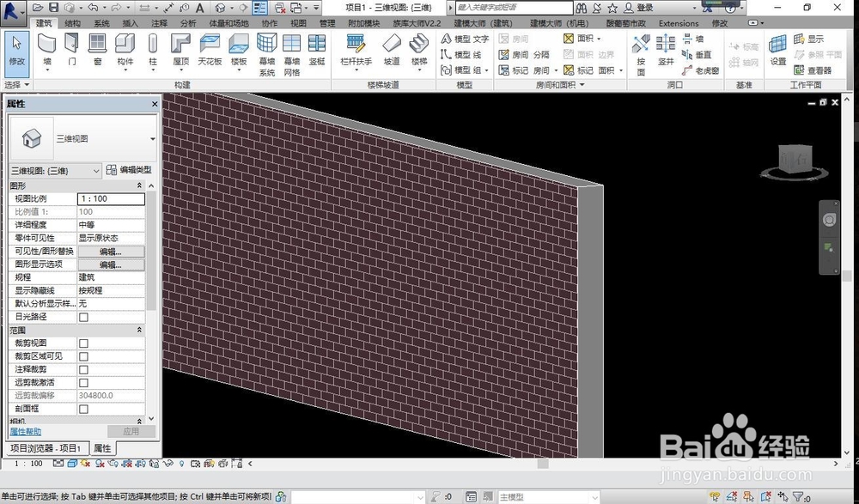Select the 门 (Door) tool
This screenshot has width=859, height=504.
click(x=72, y=51)
